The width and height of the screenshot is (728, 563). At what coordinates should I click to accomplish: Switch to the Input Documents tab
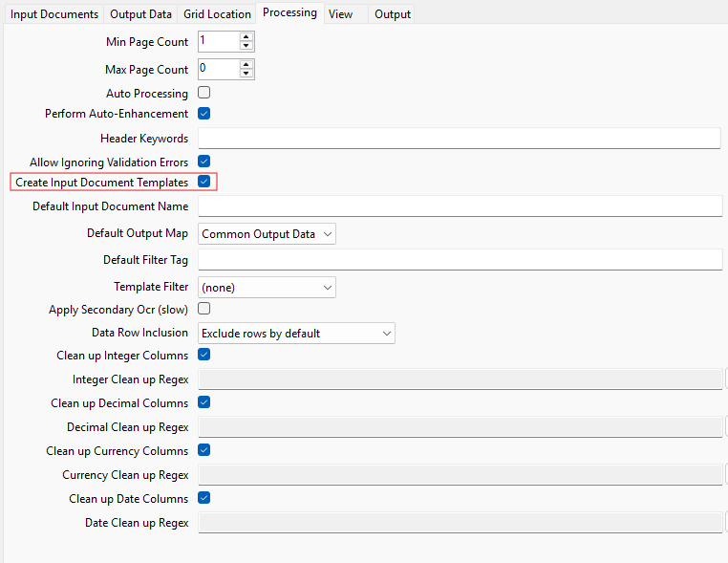click(54, 14)
